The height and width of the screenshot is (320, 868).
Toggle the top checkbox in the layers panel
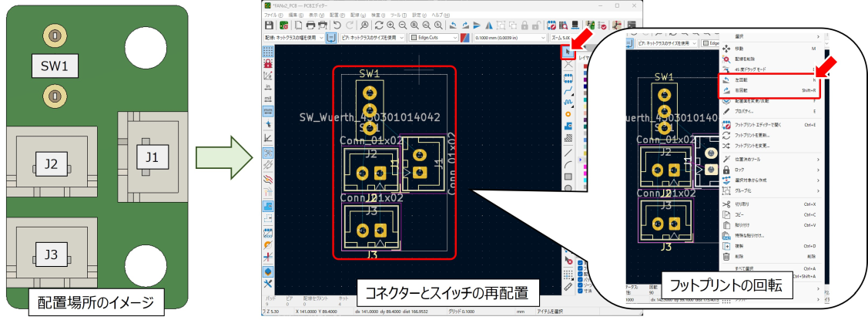[x=581, y=262]
